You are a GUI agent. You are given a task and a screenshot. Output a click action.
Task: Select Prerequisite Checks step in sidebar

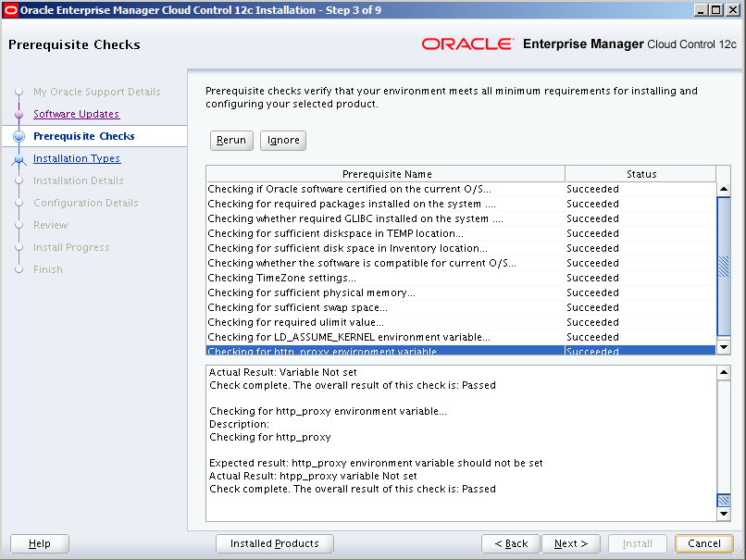point(83,136)
